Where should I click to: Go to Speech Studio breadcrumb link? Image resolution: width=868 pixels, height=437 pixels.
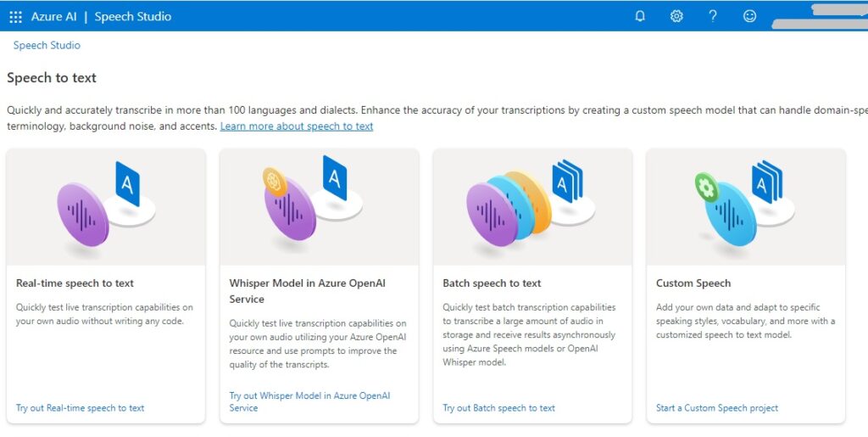tap(47, 45)
